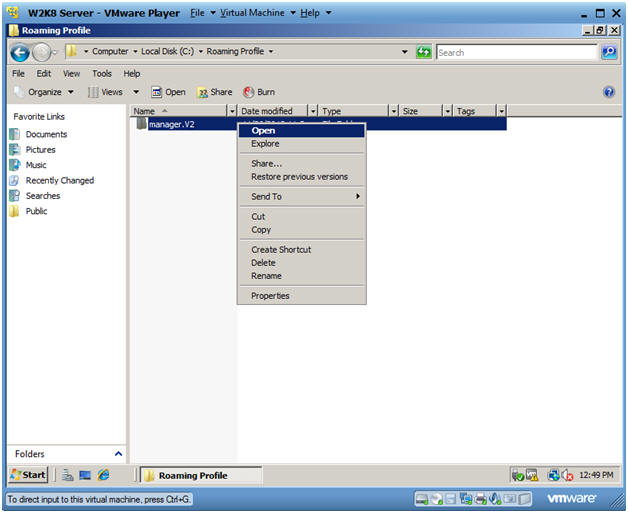Click VMware printer device icon
The width and height of the screenshot is (628, 513).
[480, 499]
